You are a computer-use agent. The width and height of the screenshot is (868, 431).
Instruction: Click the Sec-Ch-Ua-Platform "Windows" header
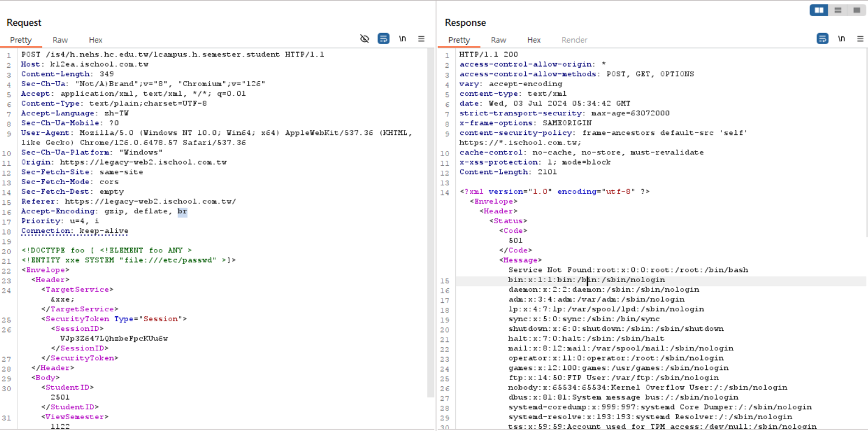coord(92,152)
